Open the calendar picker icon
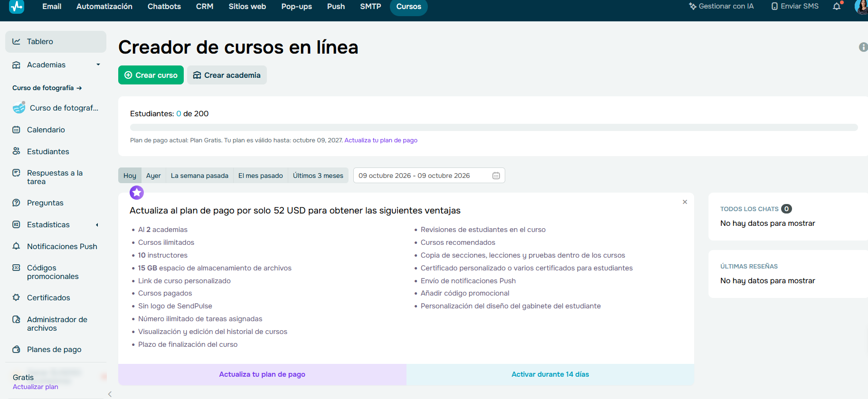Screen dimensions: 868x399 [x=496, y=176]
